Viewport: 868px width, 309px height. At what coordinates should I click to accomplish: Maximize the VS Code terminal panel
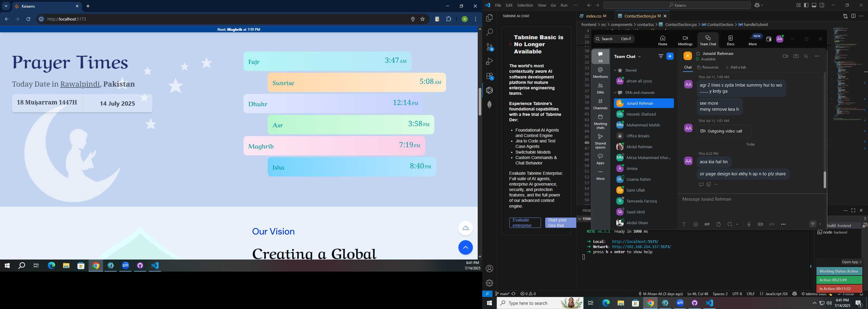coord(853,211)
